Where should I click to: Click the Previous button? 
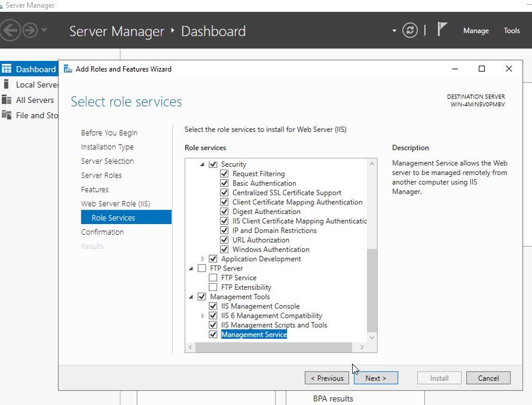(x=327, y=378)
